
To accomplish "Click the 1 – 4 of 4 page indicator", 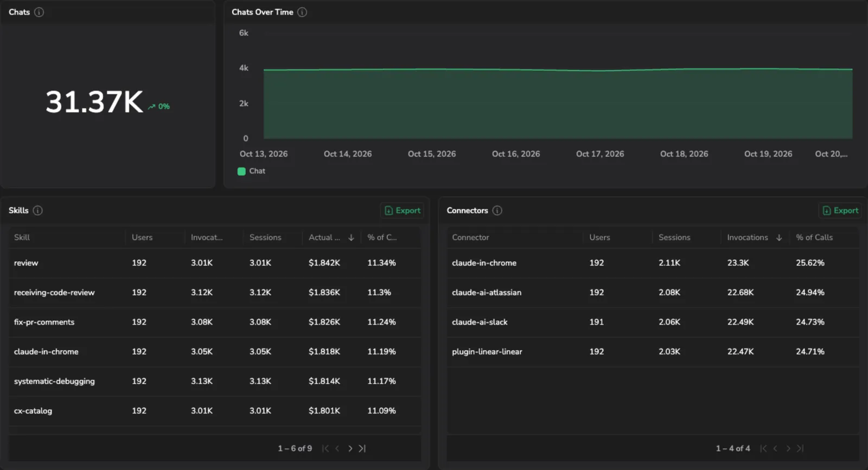I will point(733,448).
